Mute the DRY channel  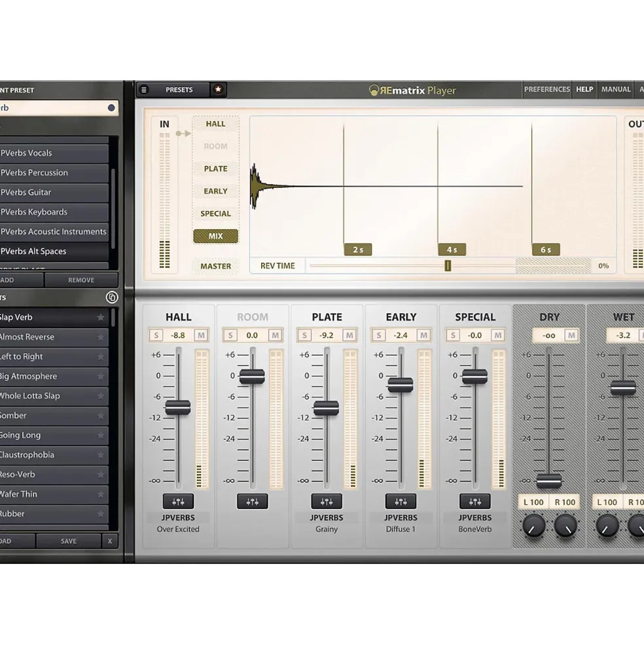(571, 335)
